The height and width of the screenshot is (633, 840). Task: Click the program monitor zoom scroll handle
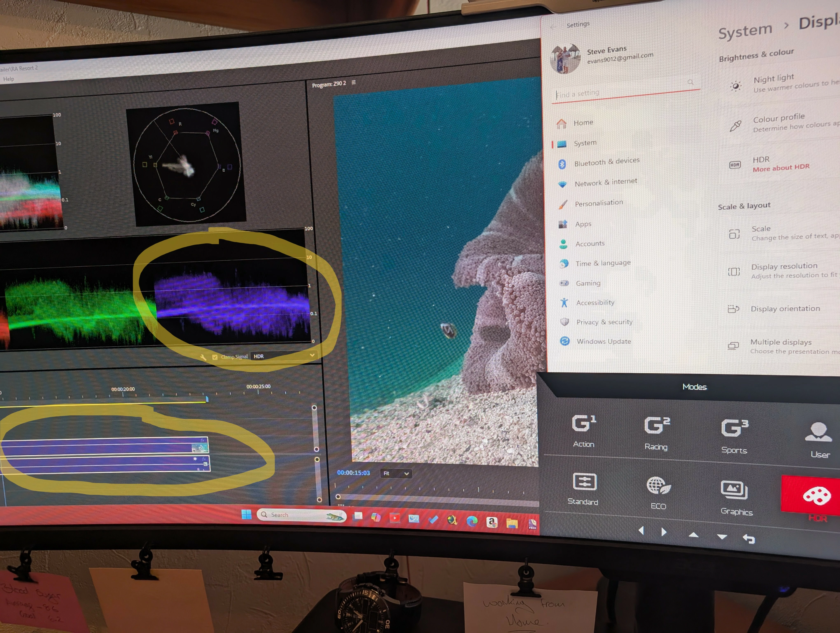pyautogui.click(x=338, y=497)
